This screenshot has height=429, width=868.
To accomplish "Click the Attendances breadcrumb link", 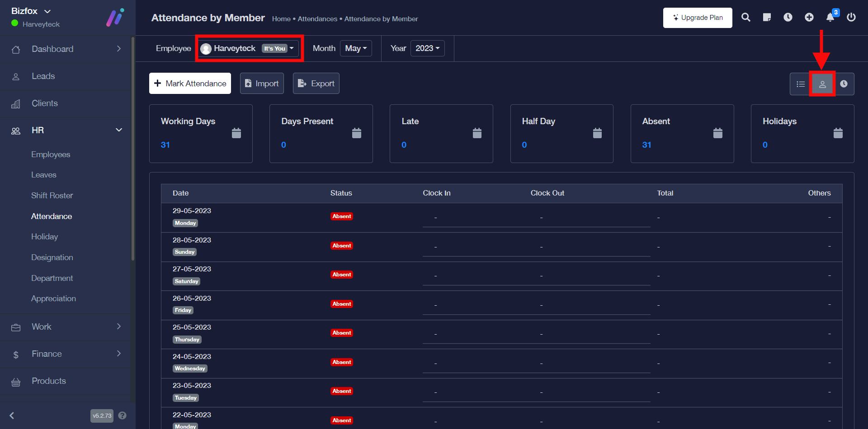I will click(x=317, y=19).
